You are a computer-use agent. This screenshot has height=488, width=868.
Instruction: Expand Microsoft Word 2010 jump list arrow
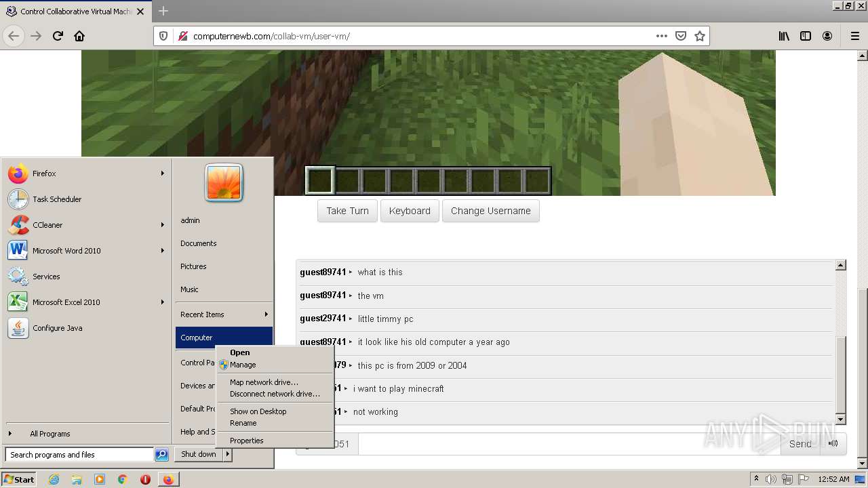pyautogui.click(x=163, y=251)
